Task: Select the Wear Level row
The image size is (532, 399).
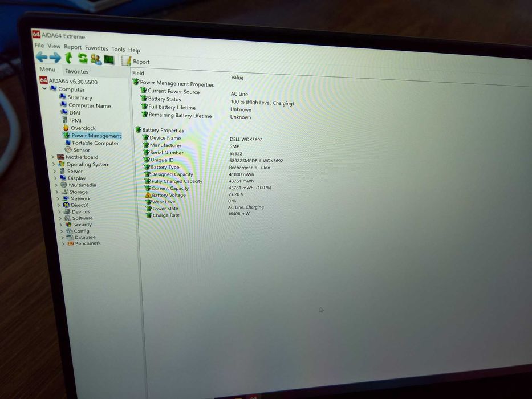Action: click(161, 202)
